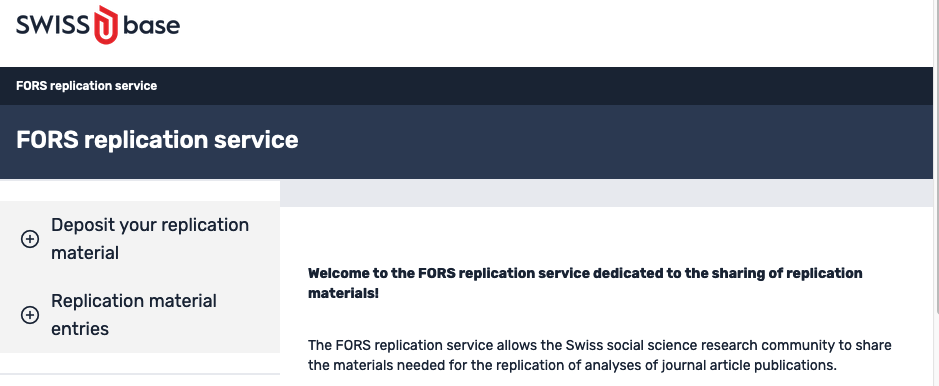Click the bold Welcome to the FORS sentence

coord(585,283)
